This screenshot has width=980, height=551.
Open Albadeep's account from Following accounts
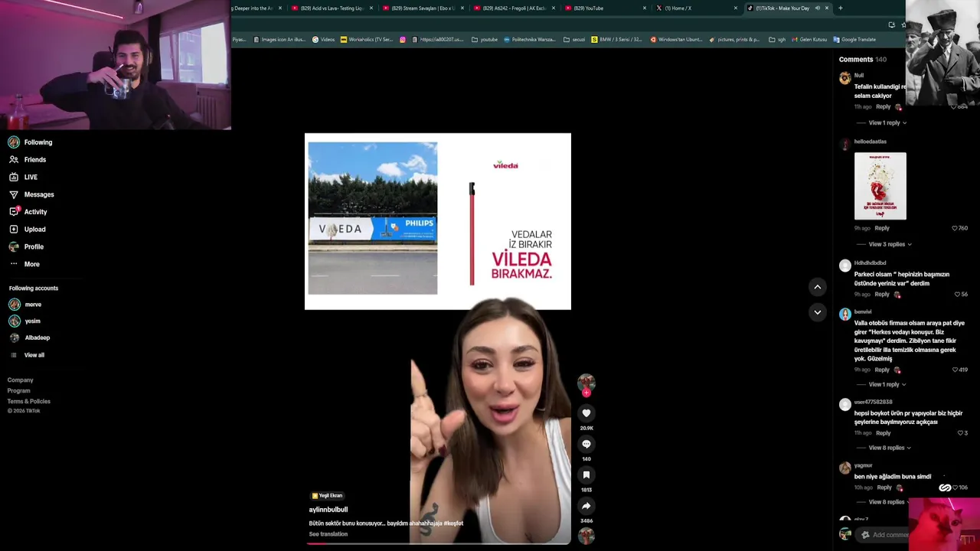click(x=29, y=337)
